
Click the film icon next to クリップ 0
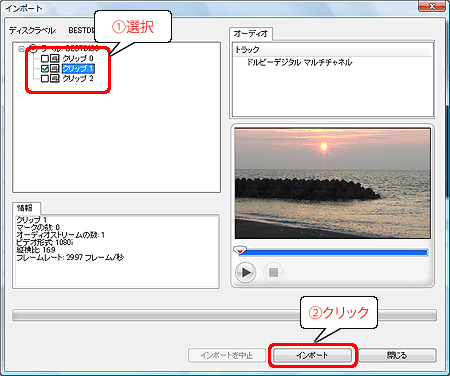coord(55,59)
